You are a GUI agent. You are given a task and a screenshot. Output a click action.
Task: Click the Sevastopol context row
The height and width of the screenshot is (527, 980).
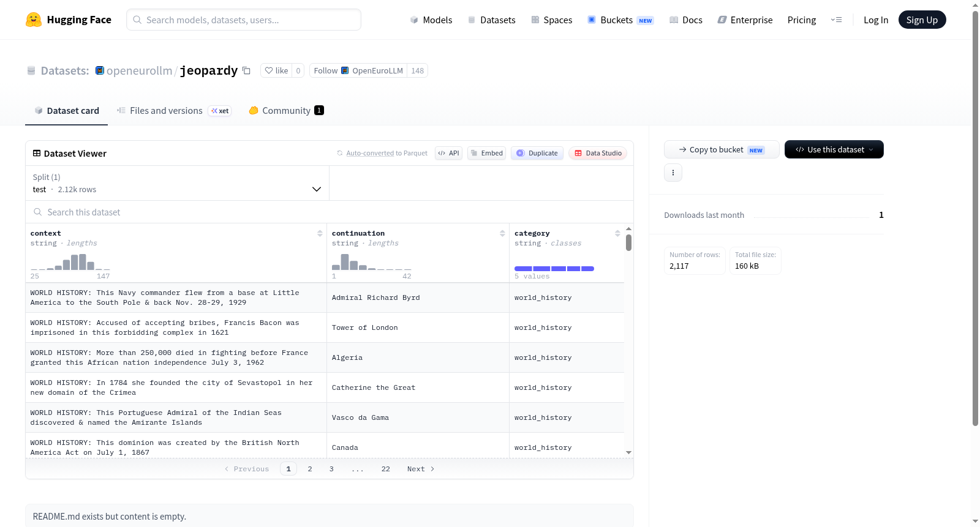point(176,387)
